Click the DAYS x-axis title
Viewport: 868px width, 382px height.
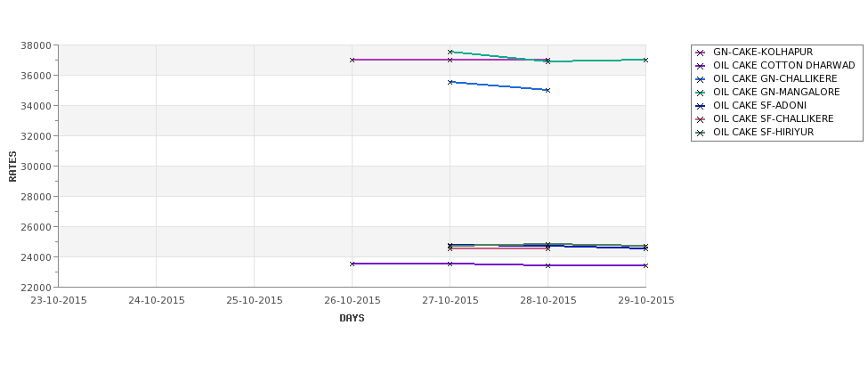pos(352,319)
